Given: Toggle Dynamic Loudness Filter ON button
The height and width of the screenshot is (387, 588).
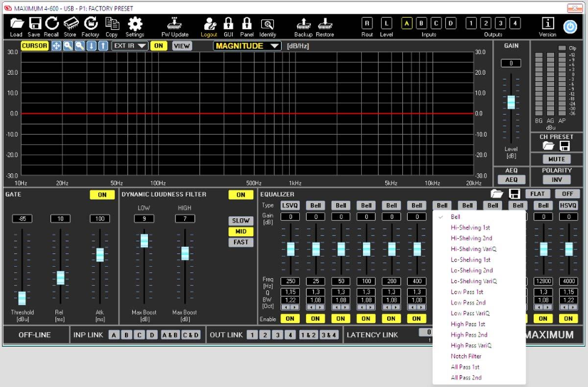Looking at the screenshot, I should point(241,195).
